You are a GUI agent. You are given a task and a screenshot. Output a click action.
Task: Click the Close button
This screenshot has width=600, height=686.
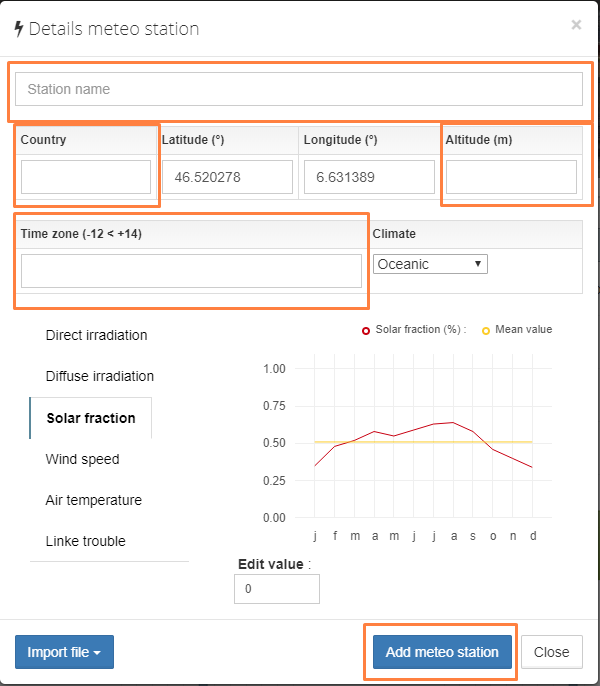point(551,652)
